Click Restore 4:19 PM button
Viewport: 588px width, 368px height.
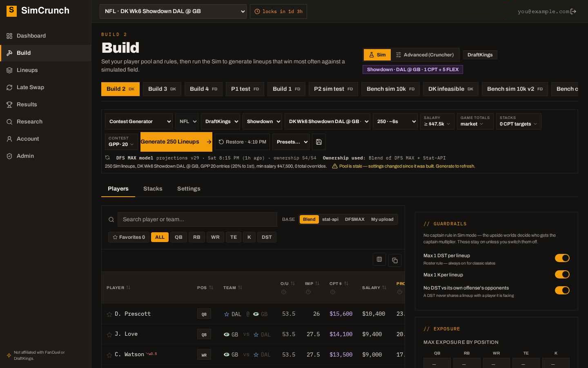coord(242,142)
